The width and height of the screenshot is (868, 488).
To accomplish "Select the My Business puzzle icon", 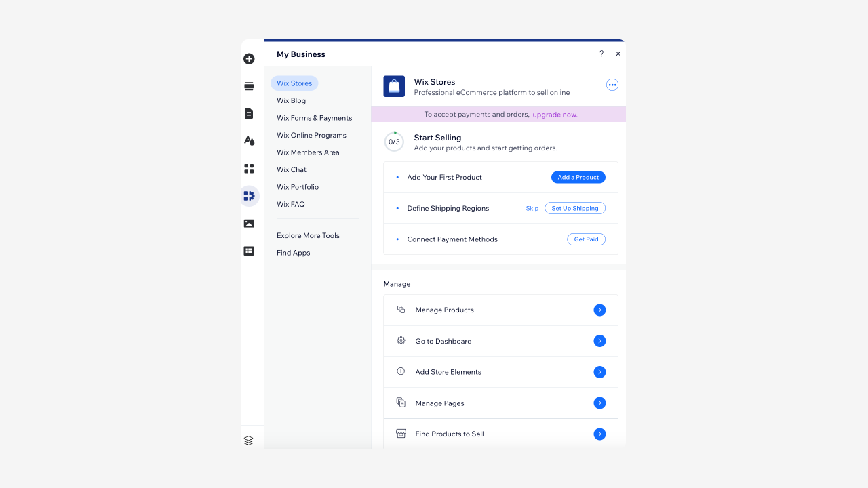I will (x=249, y=196).
